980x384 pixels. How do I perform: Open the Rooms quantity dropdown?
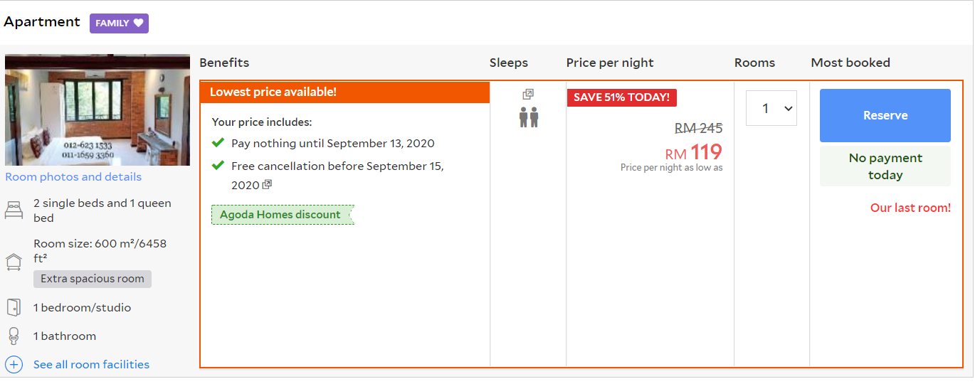(x=771, y=109)
